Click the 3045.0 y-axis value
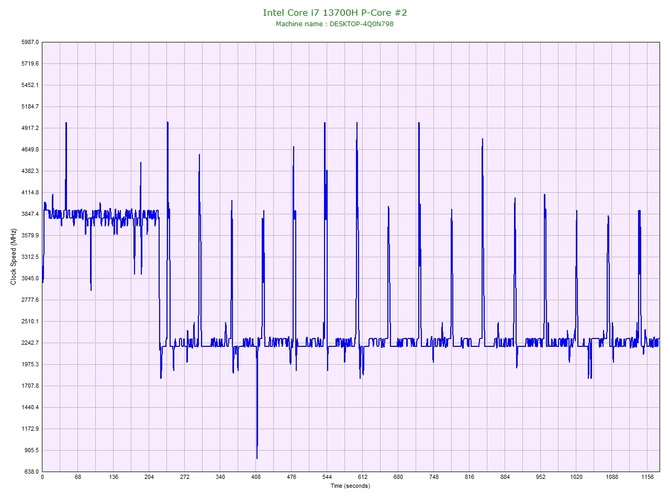This screenshot has width=670, height=503. 30,279
